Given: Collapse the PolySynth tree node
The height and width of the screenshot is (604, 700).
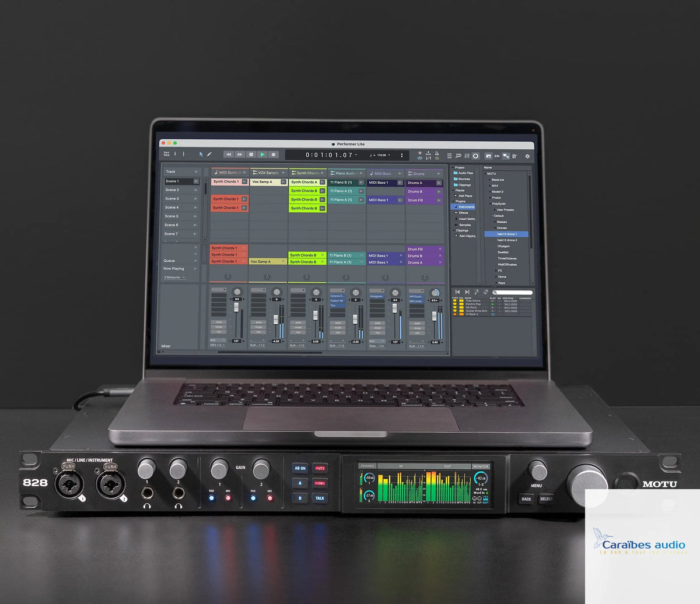Looking at the screenshot, I should (489, 203).
